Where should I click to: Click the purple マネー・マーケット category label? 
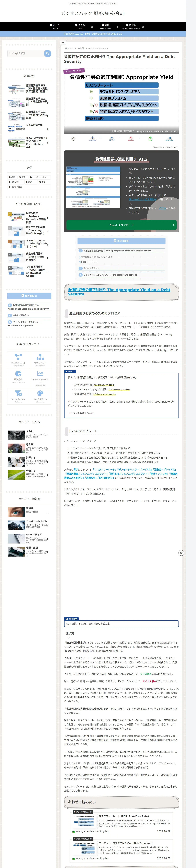[x=74, y=71]
